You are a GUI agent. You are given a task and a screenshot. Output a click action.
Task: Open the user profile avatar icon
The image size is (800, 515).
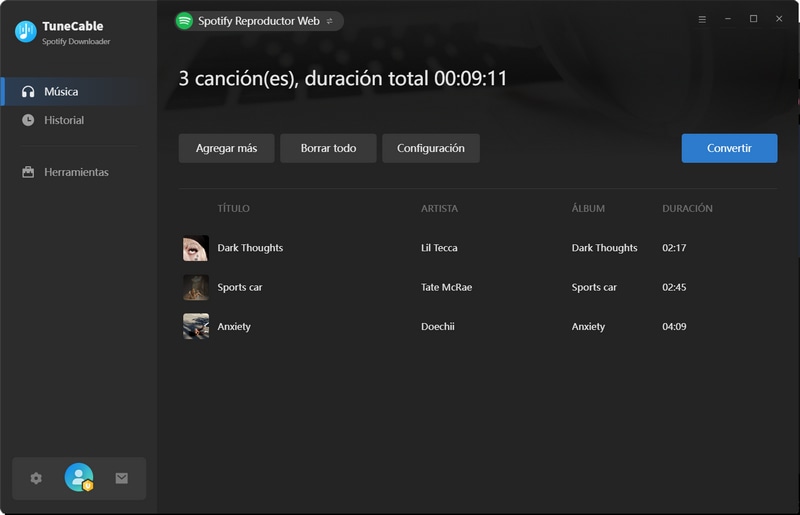tap(78, 478)
